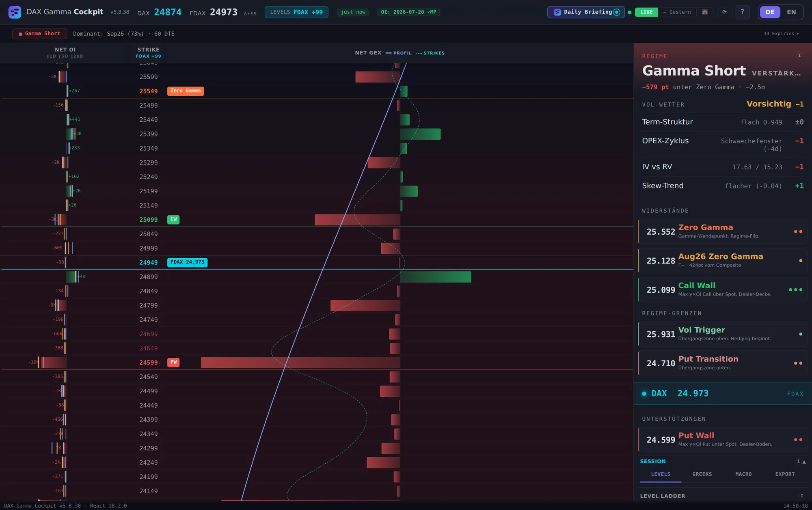Click the Daily Briefing logo icon
812x510 pixels.
[557, 12]
